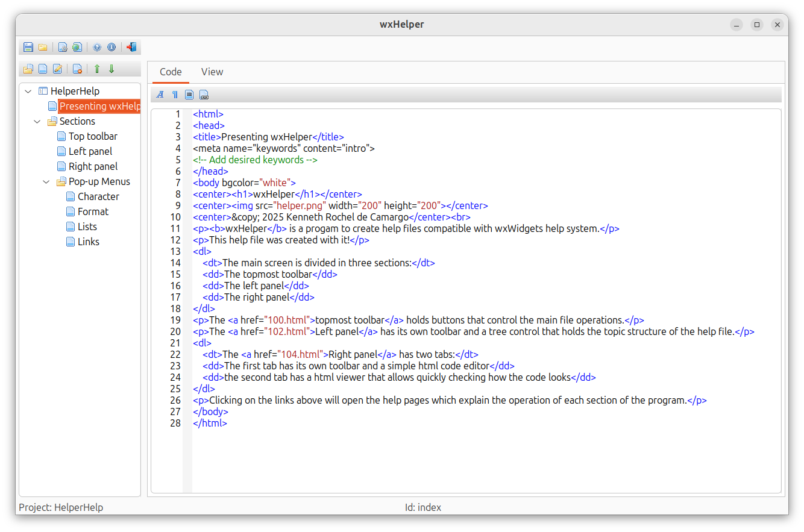Click the blue info (i) icon
This screenshot has height=532, width=804.
pos(111,47)
